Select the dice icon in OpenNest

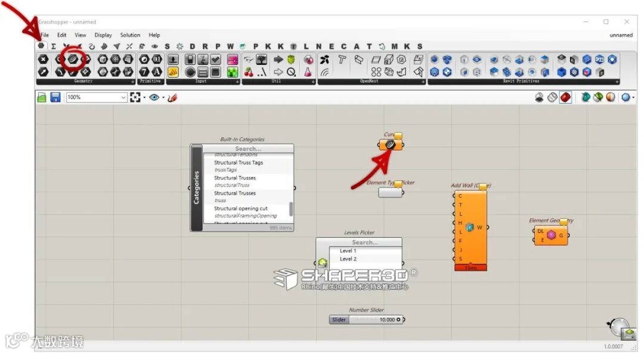click(x=389, y=72)
